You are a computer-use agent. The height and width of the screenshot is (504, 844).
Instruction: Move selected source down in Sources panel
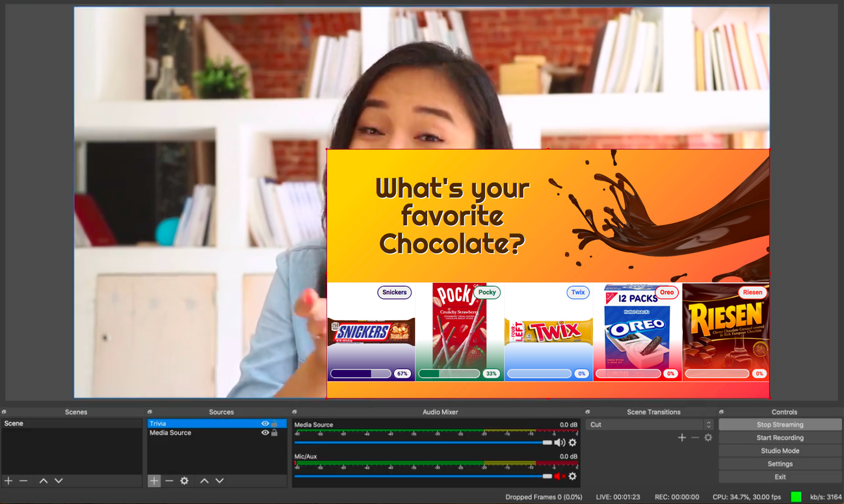[x=220, y=481]
